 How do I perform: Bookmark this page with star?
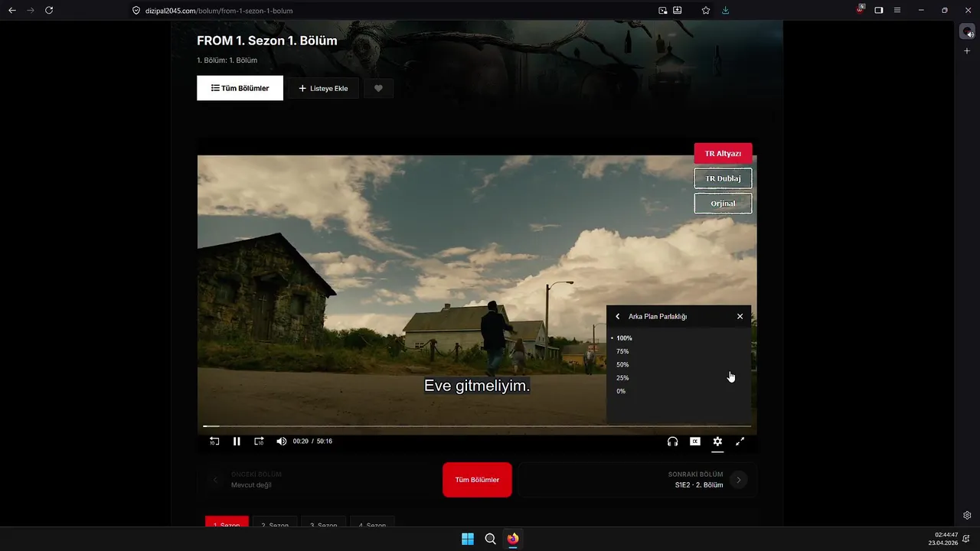click(x=706, y=11)
